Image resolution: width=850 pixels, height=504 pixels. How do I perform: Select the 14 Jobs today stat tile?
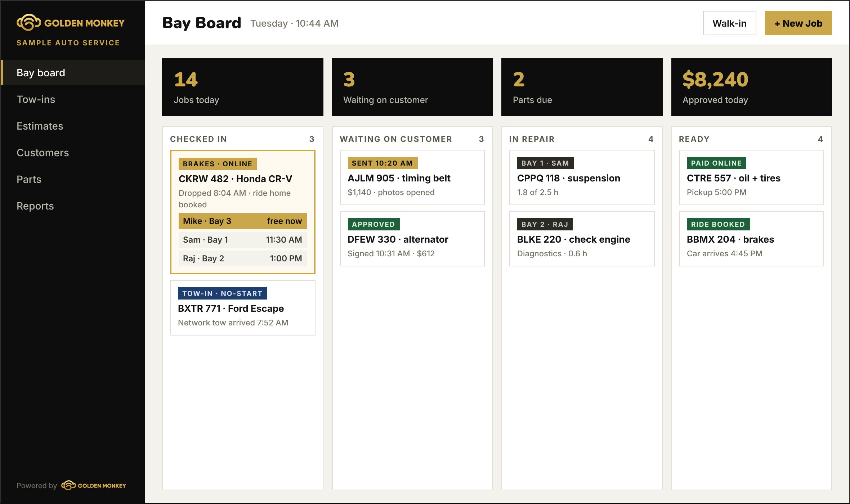[242, 87]
